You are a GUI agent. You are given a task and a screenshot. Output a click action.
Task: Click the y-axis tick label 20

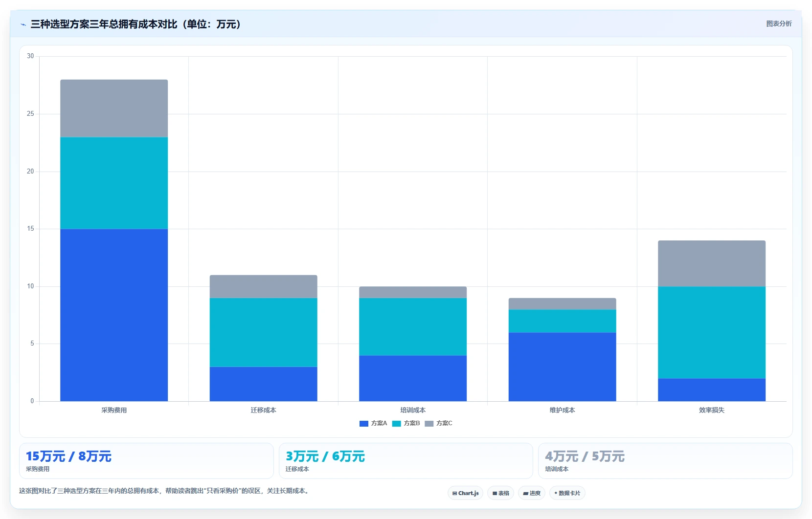(x=30, y=172)
